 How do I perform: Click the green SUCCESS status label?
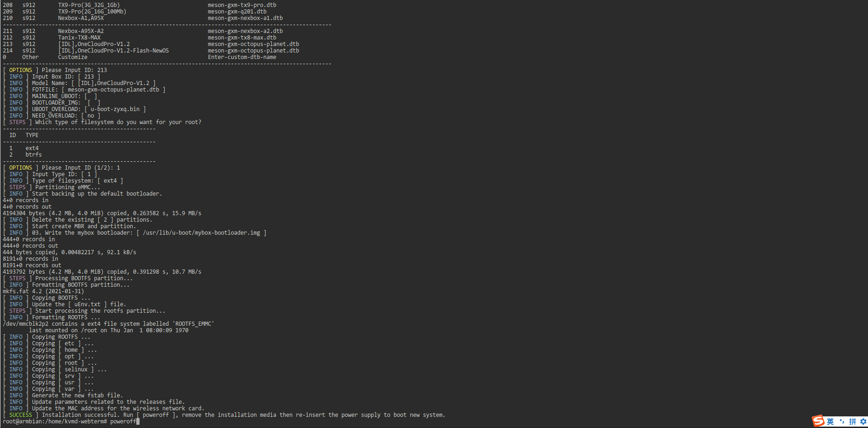[x=20, y=415]
